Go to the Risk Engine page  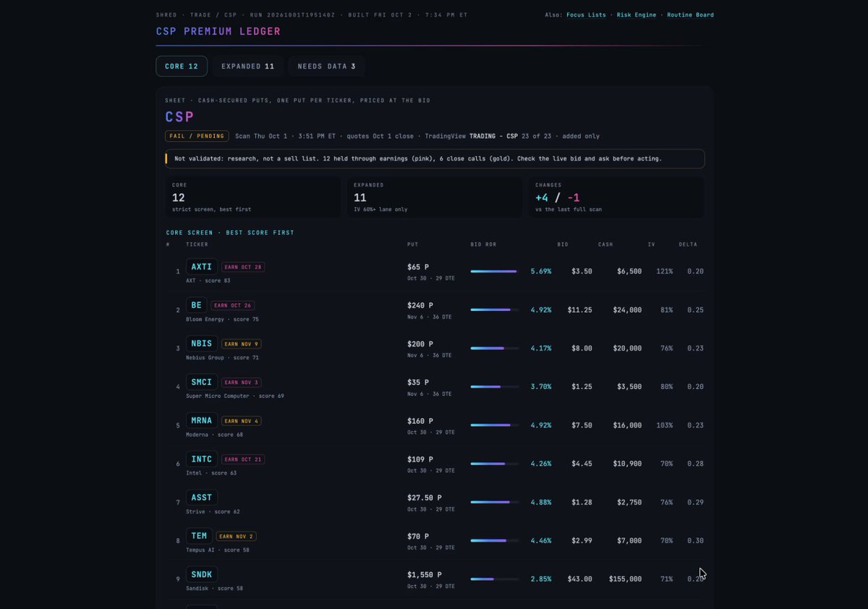636,14
